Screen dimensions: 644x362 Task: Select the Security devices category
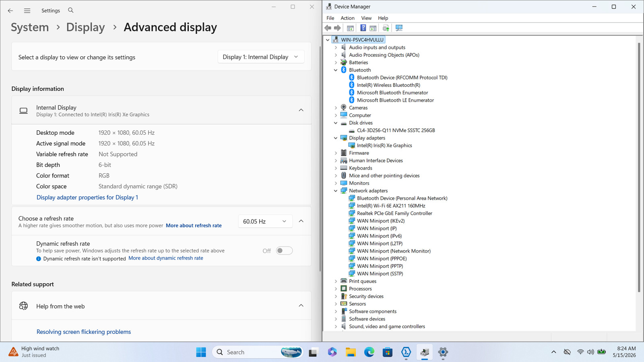(366, 296)
